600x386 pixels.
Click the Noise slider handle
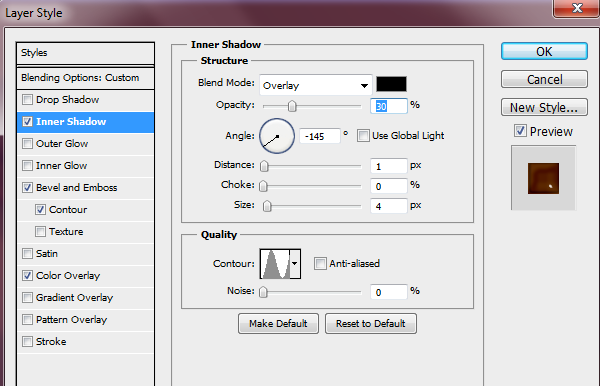(263, 292)
